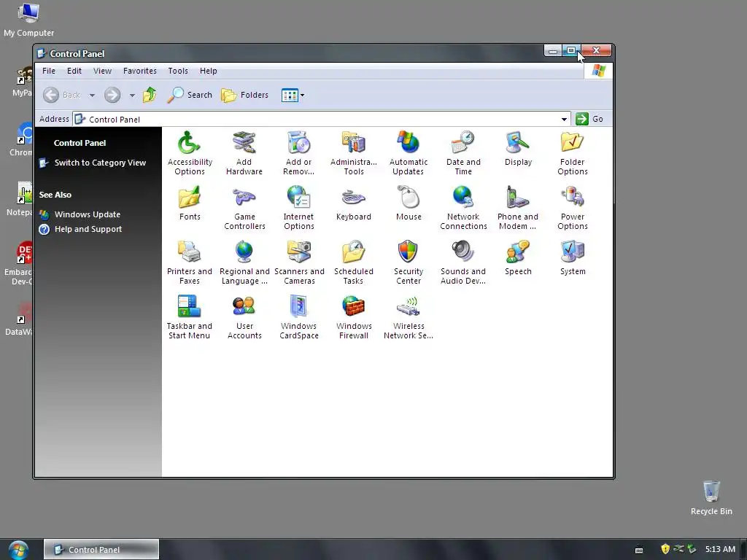Open Windows Firewall icon
Image resolution: width=747 pixels, height=560 pixels.
tap(354, 317)
